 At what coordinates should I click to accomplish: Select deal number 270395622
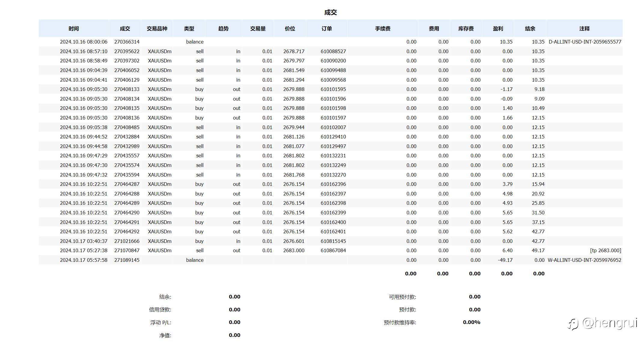[127, 51]
